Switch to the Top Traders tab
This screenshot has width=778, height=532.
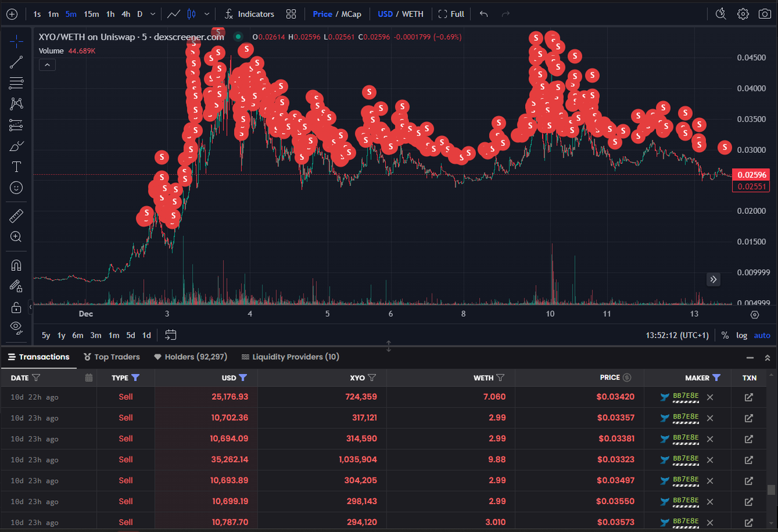tap(112, 357)
